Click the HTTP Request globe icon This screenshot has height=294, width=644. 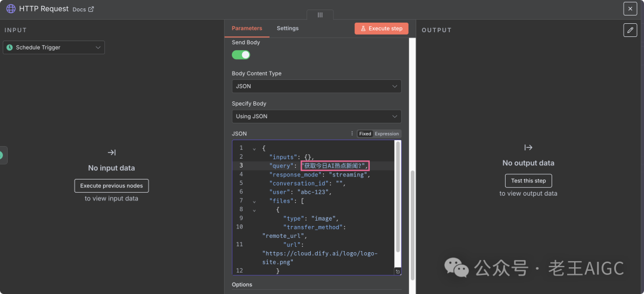(x=11, y=8)
